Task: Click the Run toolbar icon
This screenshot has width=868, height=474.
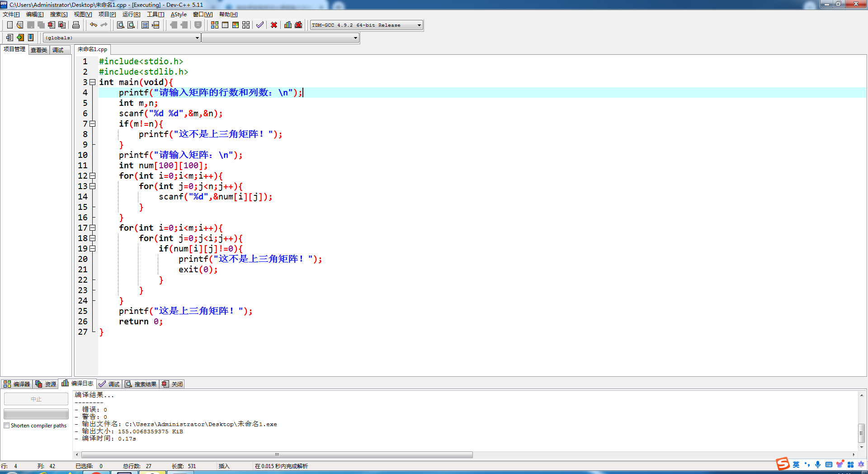Action: pyautogui.click(x=225, y=25)
